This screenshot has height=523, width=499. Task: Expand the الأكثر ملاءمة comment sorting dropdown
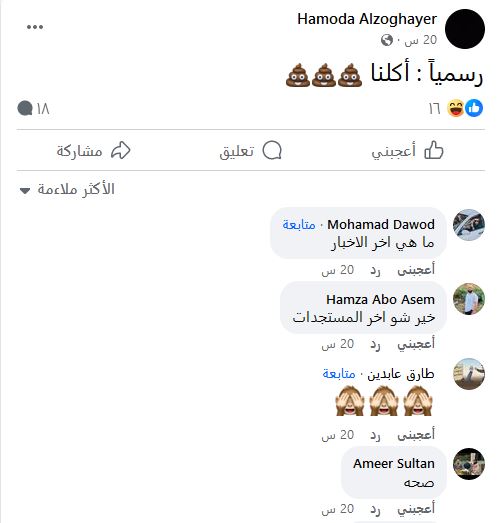(67, 189)
